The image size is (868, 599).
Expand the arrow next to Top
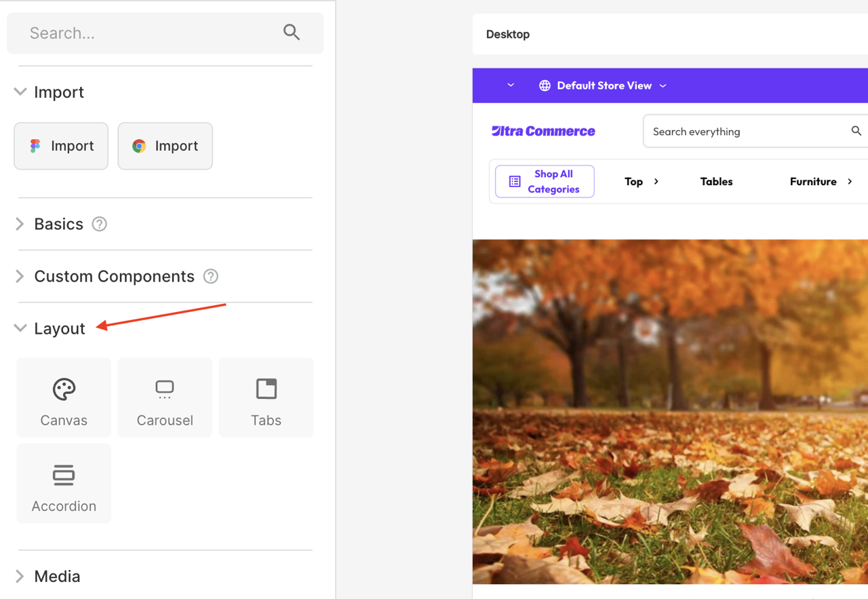coord(656,181)
